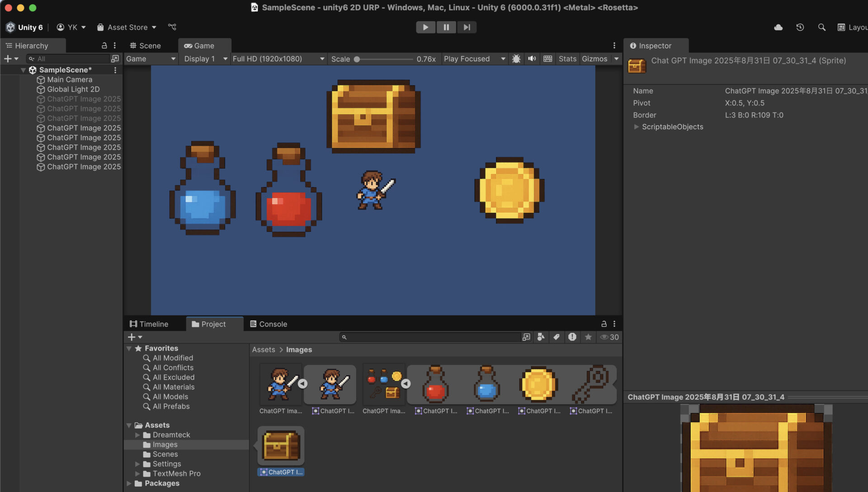Select All Prefabs favorite search
This screenshot has height=492, width=868.
point(166,407)
